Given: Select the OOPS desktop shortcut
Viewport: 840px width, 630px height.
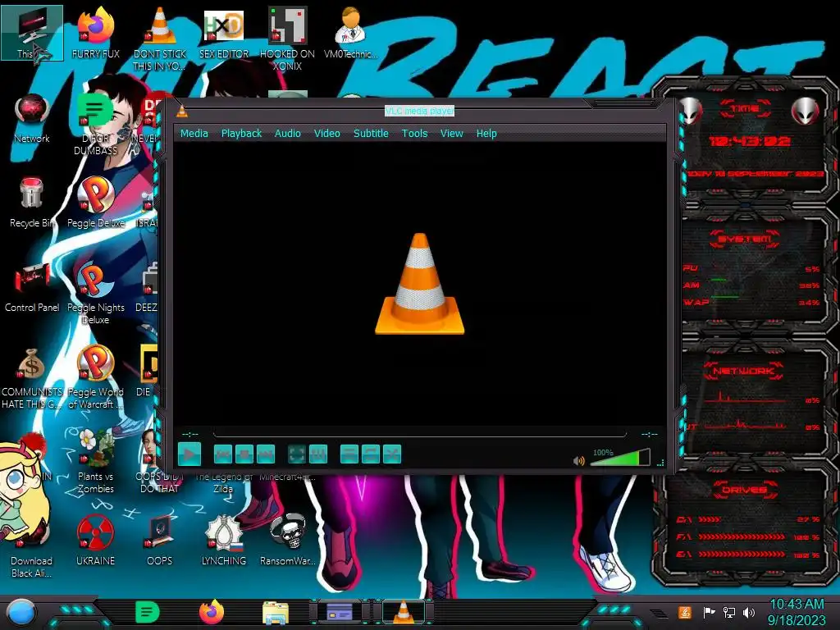Looking at the screenshot, I should (160, 540).
